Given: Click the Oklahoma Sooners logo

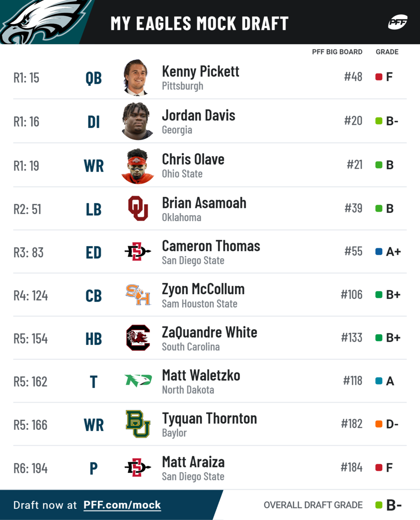Looking at the screenshot, I should [138, 208].
